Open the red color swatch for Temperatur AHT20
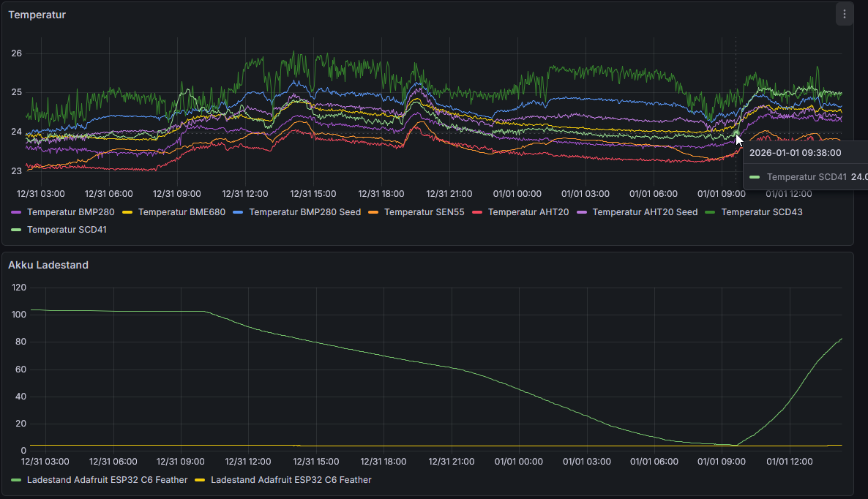This screenshot has height=499, width=868. tap(478, 212)
